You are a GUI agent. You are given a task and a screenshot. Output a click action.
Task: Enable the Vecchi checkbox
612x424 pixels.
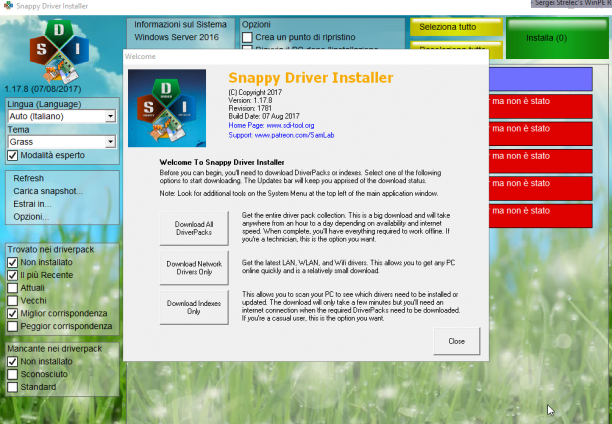tap(12, 301)
